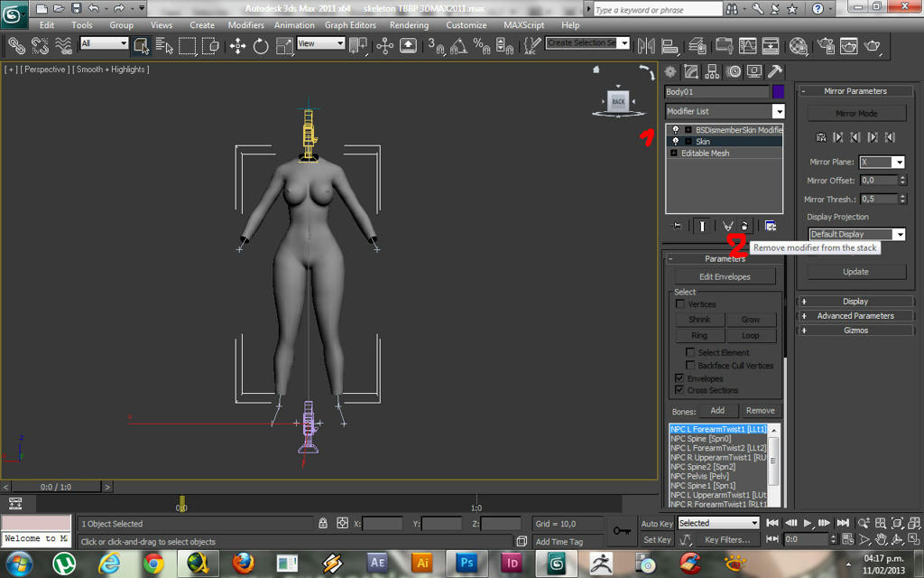Toggle Pin Stack button
This screenshot has height=578, width=924.
(x=677, y=226)
